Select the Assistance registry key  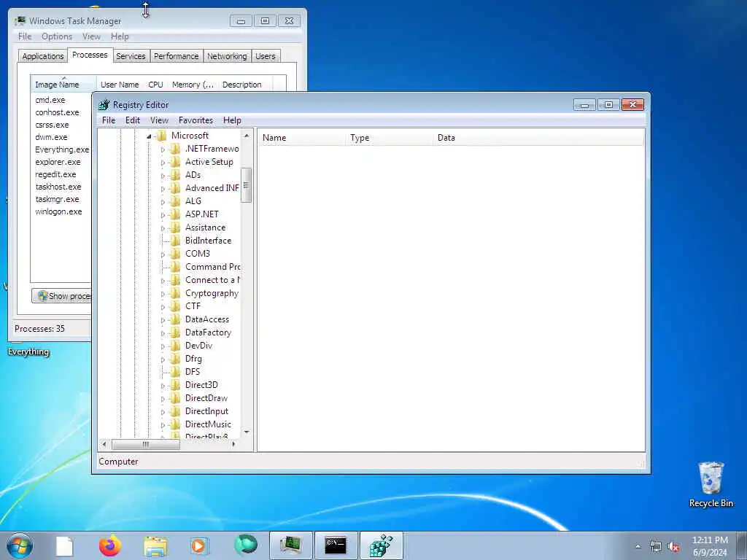coord(205,227)
